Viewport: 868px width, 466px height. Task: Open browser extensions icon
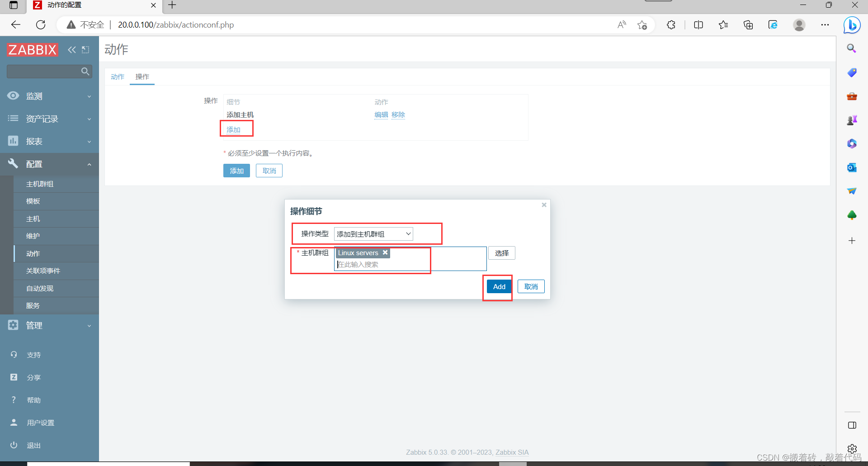click(x=671, y=25)
